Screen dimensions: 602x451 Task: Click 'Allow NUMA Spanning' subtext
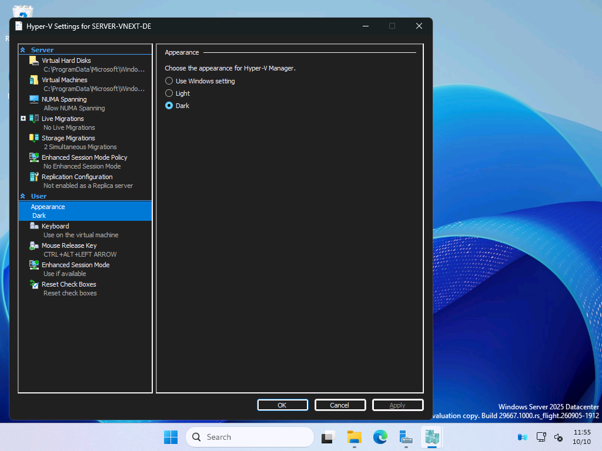(x=74, y=108)
